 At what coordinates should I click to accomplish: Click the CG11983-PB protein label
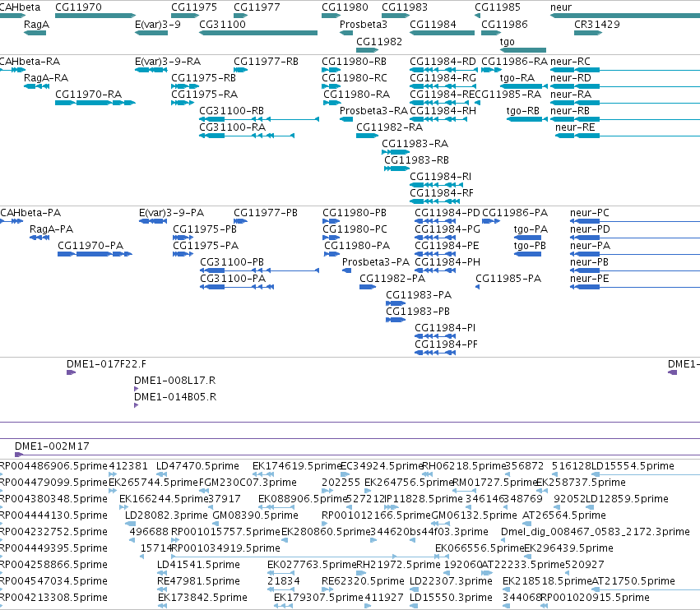(x=418, y=312)
